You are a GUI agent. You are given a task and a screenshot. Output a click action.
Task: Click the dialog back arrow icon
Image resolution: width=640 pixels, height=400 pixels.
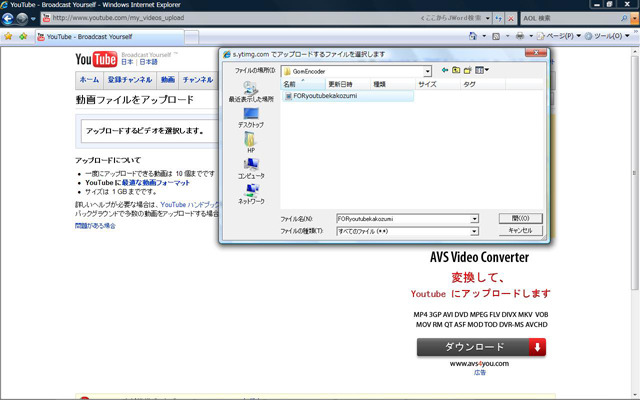point(444,70)
